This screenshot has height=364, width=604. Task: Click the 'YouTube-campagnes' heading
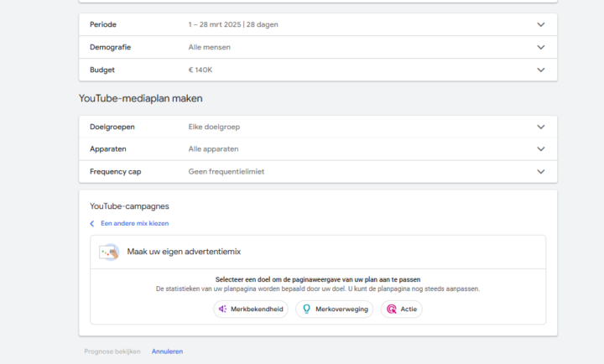129,206
